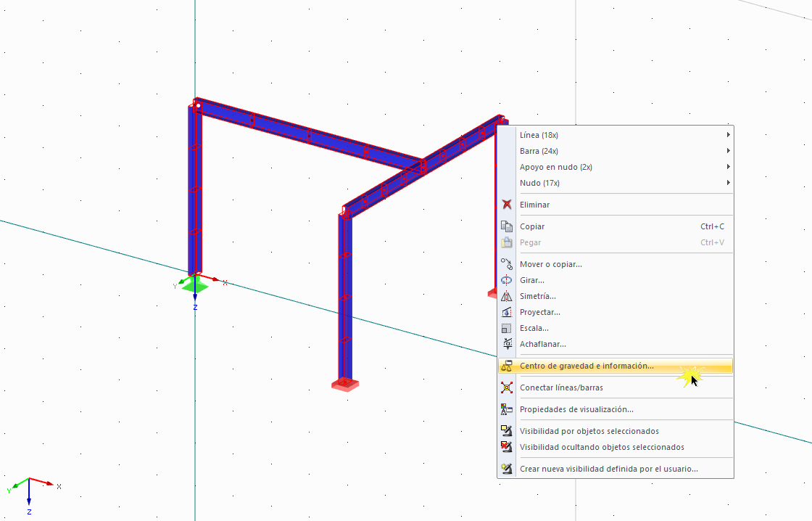The width and height of the screenshot is (812, 521).
Task: Open Apoyo en nudo (2x) entry
Action: pyautogui.click(x=616, y=167)
